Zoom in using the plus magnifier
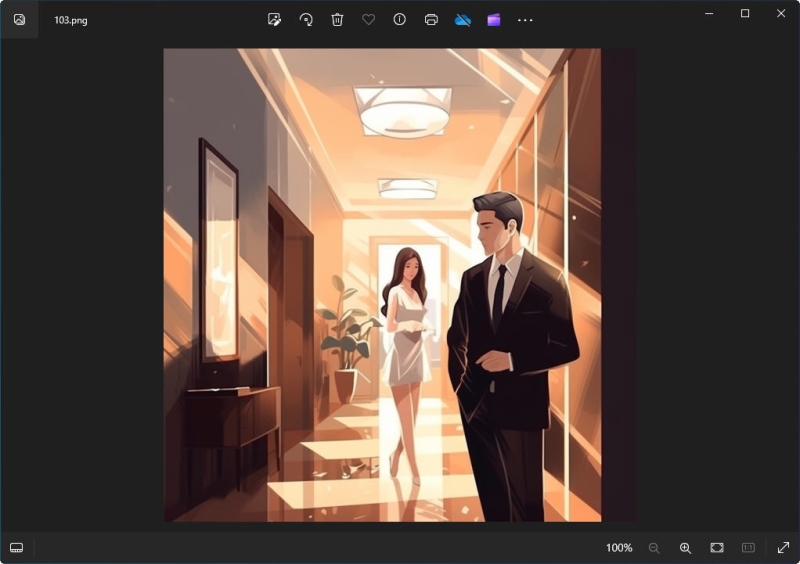Image resolution: width=800 pixels, height=564 pixels. tap(685, 548)
